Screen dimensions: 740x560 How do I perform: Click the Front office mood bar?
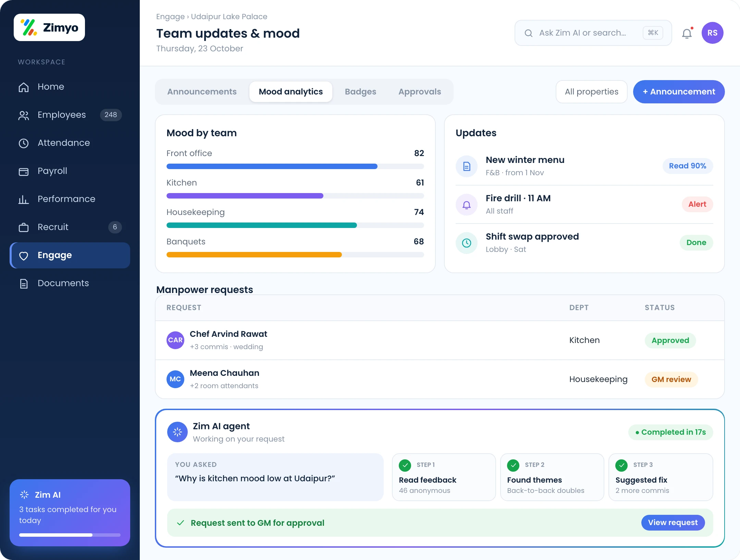tap(295, 166)
